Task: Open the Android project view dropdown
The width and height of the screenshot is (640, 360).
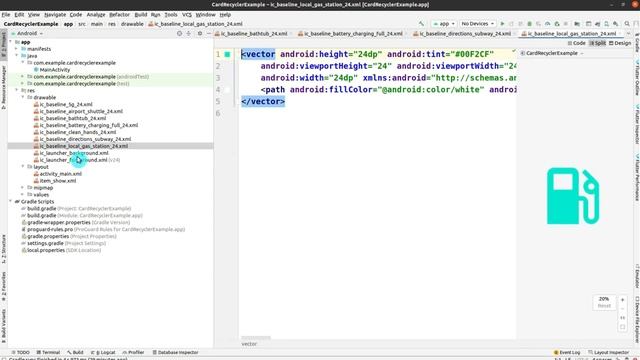Action: pos(27,33)
